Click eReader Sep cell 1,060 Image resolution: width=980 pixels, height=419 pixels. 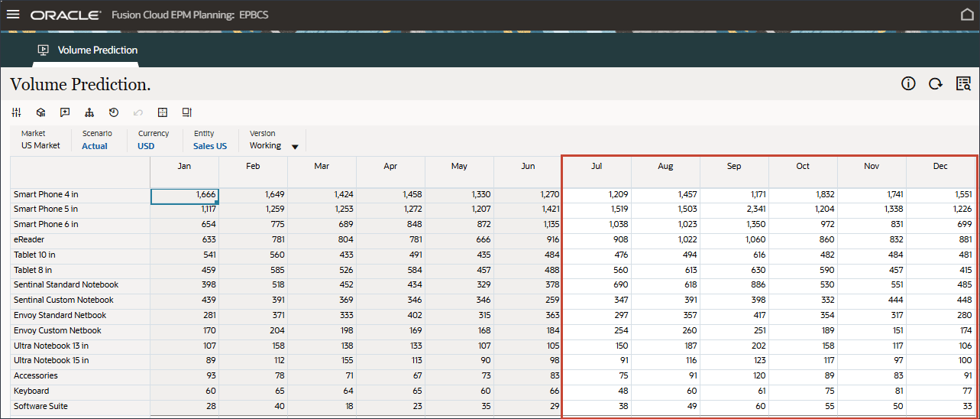point(734,239)
